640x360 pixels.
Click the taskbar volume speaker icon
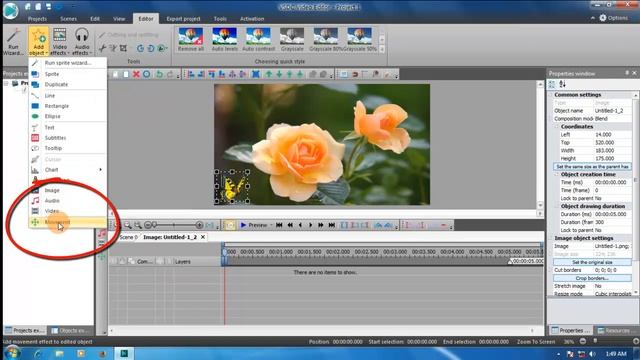592,354
